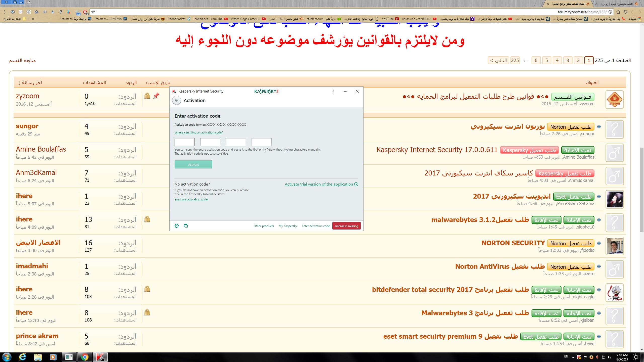The height and width of the screenshot is (362, 644).
Task: Reload the page with the refresh icon
Action: 625,12
